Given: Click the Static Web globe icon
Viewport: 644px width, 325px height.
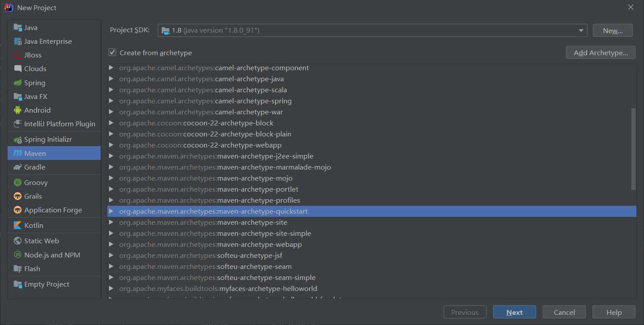Looking at the screenshot, I should tap(18, 241).
